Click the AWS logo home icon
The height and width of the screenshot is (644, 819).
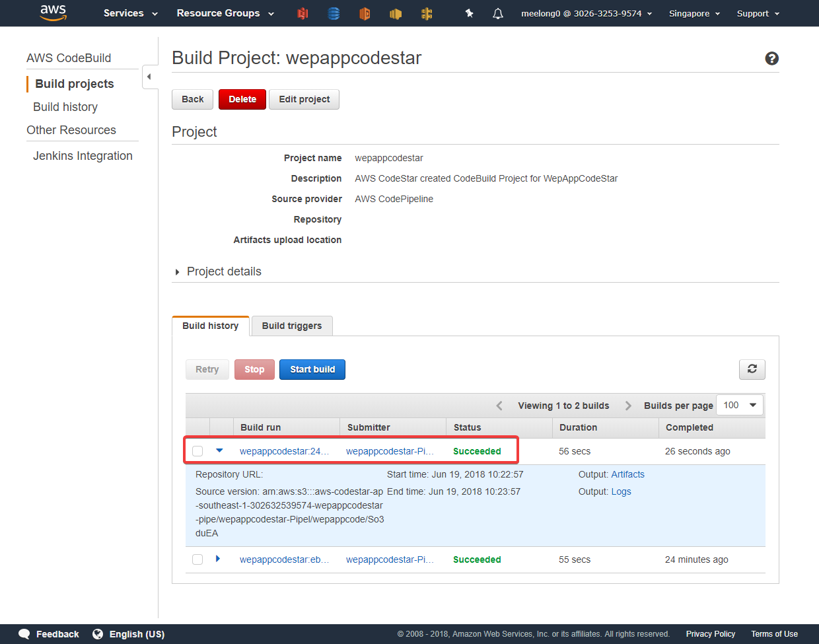click(53, 13)
